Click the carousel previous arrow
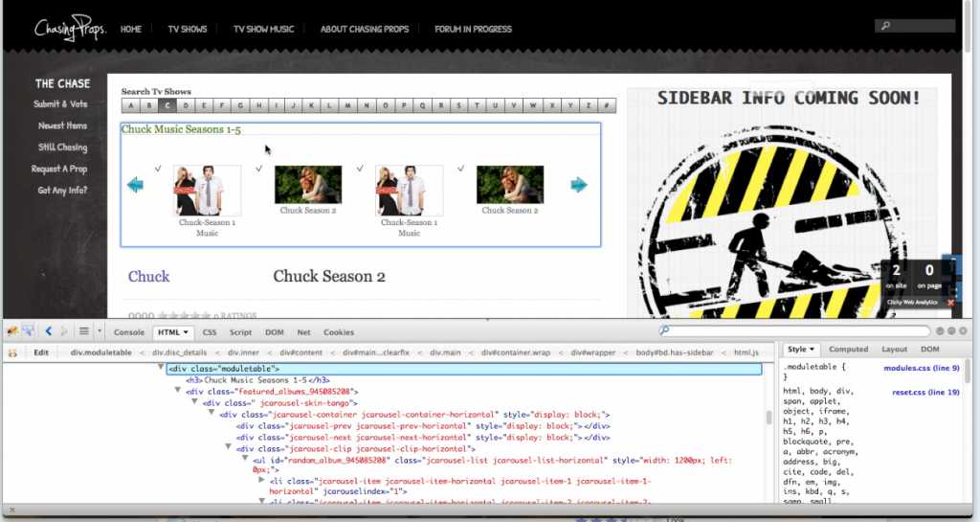The height and width of the screenshot is (522, 980). click(x=135, y=185)
